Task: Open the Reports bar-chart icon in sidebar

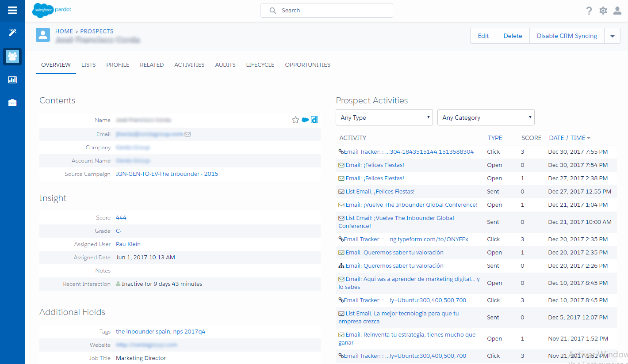Action: pyautogui.click(x=12, y=80)
